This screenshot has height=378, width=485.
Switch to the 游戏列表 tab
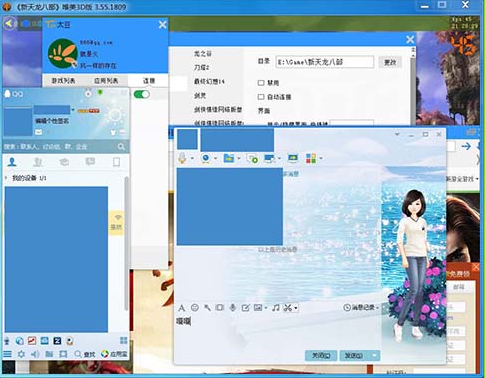63,81
